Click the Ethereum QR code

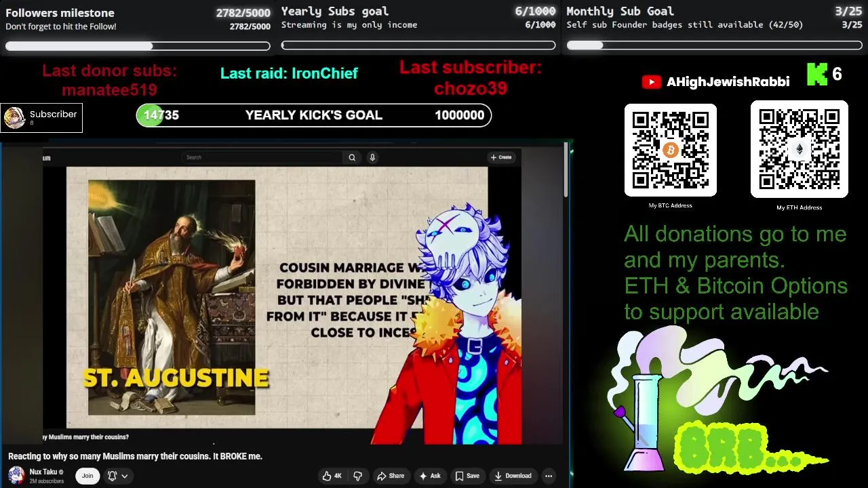tap(800, 149)
